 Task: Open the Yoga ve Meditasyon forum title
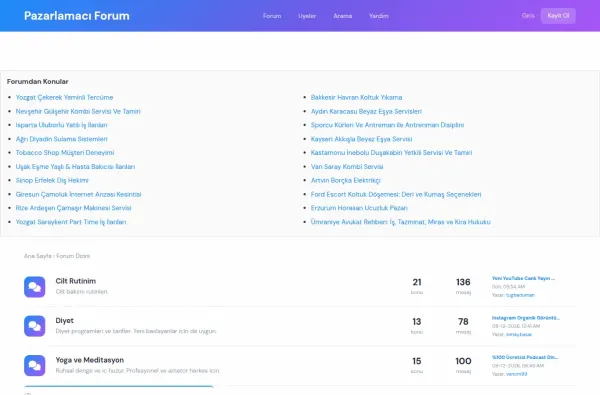tap(90, 360)
